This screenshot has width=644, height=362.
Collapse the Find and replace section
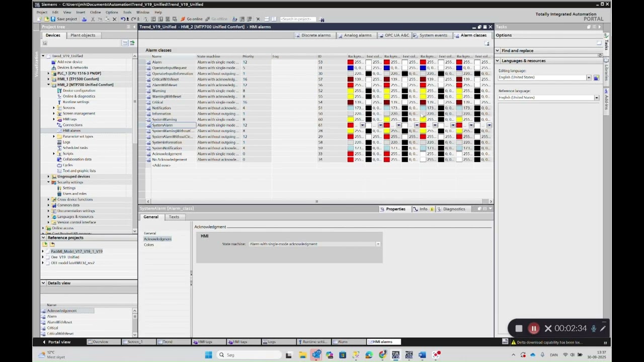[498, 50]
